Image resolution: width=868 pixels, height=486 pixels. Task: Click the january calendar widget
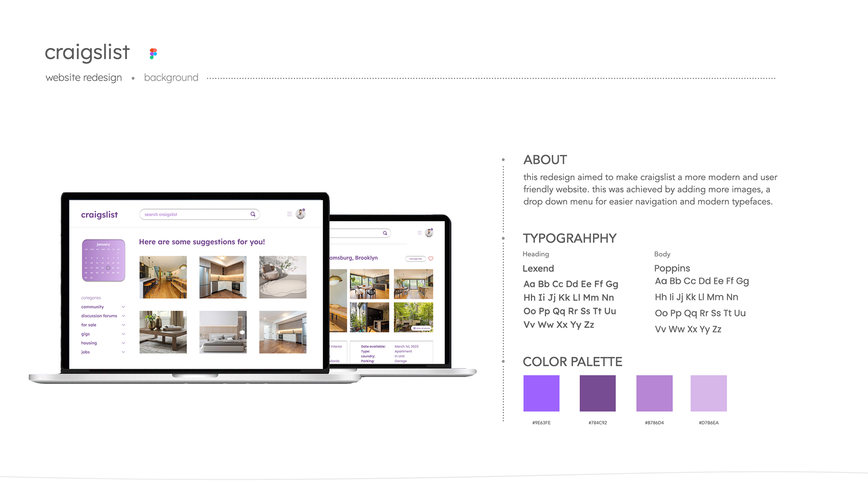(104, 261)
